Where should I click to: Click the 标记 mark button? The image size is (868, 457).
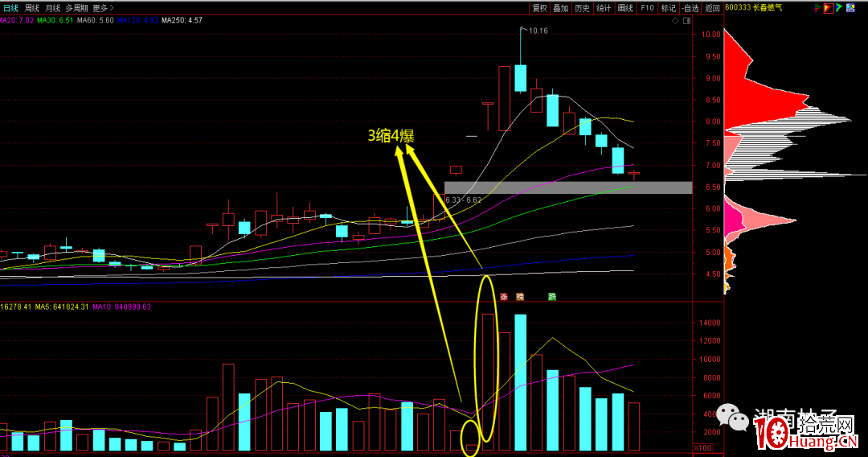pyautogui.click(x=669, y=8)
